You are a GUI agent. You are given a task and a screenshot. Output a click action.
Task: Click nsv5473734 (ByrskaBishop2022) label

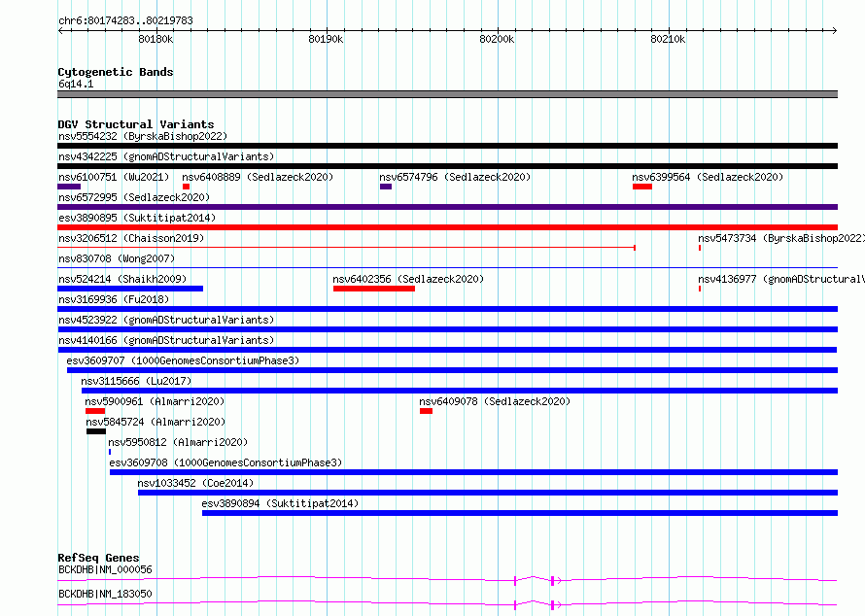(x=781, y=238)
